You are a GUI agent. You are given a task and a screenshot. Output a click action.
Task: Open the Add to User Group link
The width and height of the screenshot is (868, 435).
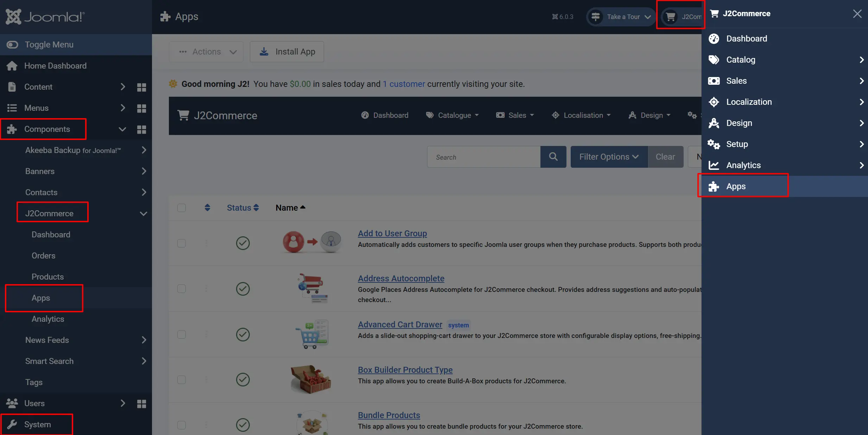(392, 233)
